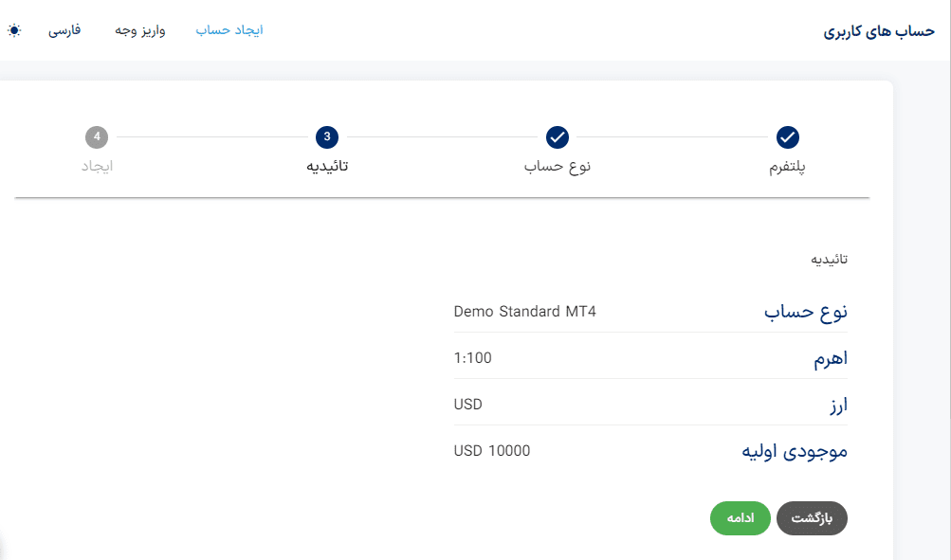Click the ارز currency row label

click(838, 405)
